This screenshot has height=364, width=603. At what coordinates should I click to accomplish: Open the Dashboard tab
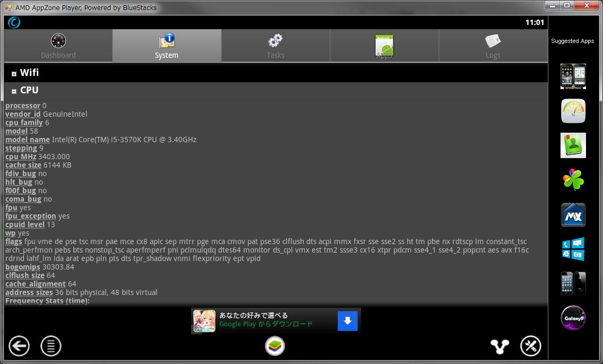58,46
